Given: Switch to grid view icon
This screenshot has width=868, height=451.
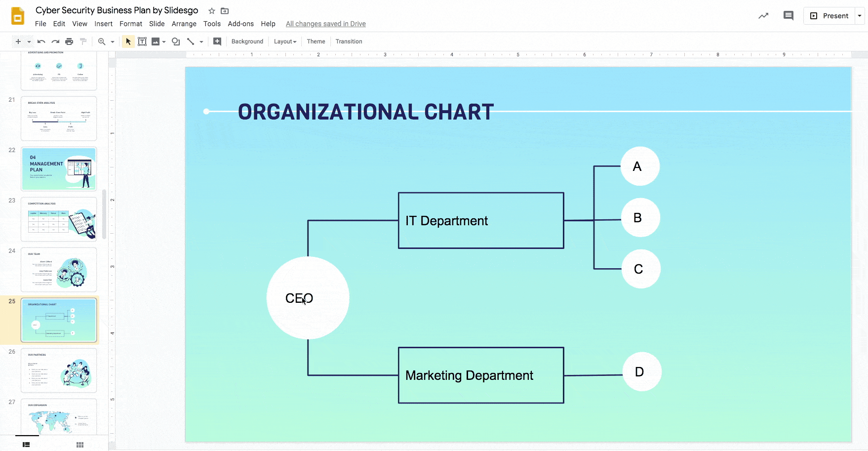Looking at the screenshot, I should [80, 445].
